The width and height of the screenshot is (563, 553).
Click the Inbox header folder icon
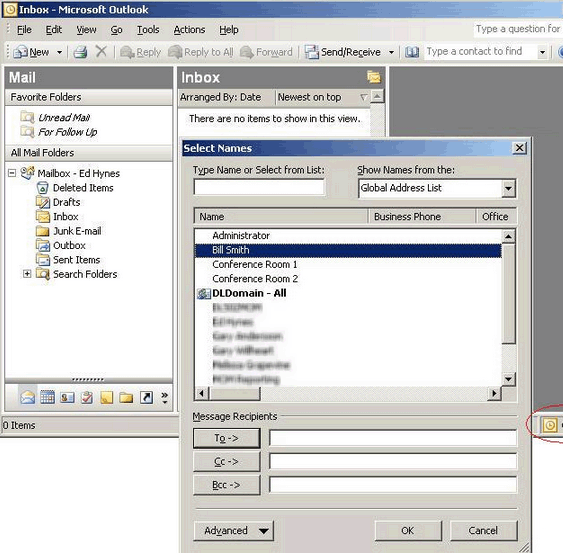[x=373, y=77]
